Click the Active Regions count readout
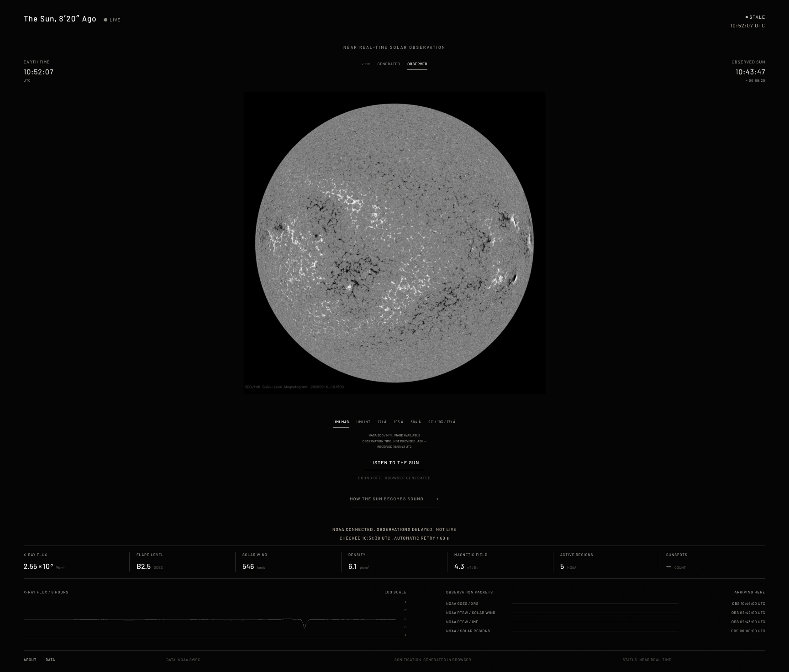This screenshot has width=789, height=672. coord(562,567)
